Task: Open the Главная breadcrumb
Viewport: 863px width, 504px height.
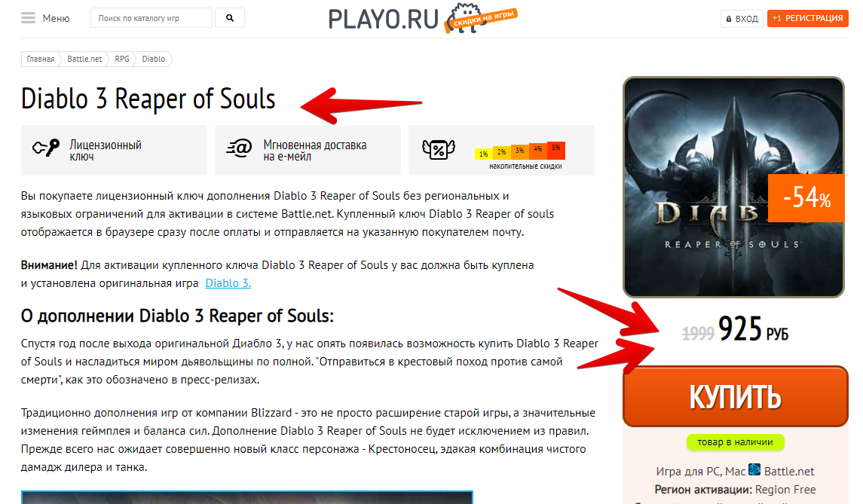Action: [x=40, y=59]
